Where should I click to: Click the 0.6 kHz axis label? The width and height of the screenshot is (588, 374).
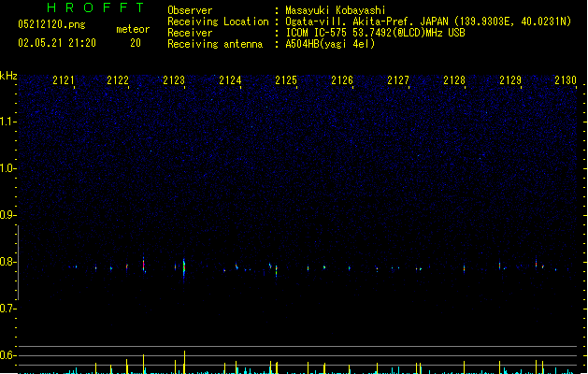(x=7, y=355)
